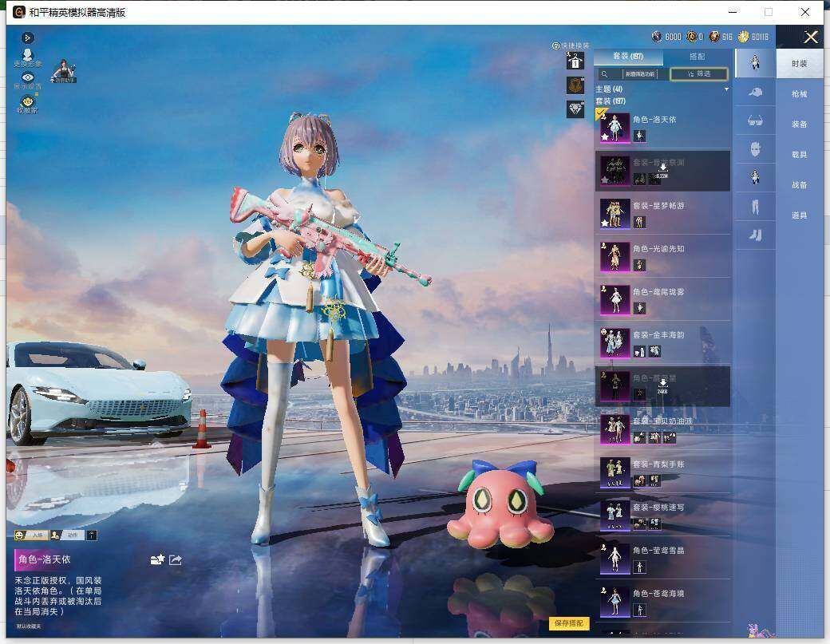The height and width of the screenshot is (644, 830).
Task: Click the small info icon beside 动作
Action: click(92, 535)
